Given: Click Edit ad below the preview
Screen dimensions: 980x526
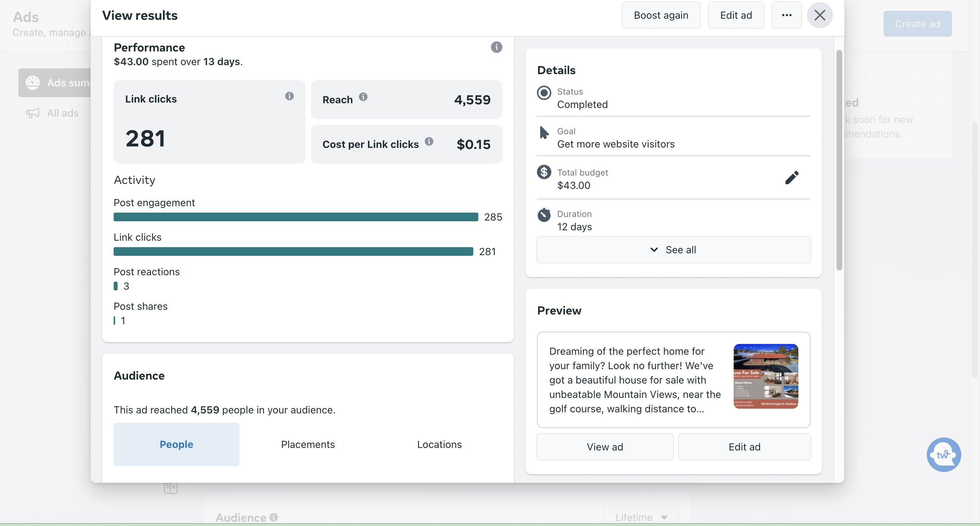Looking at the screenshot, I should point(744,447).
